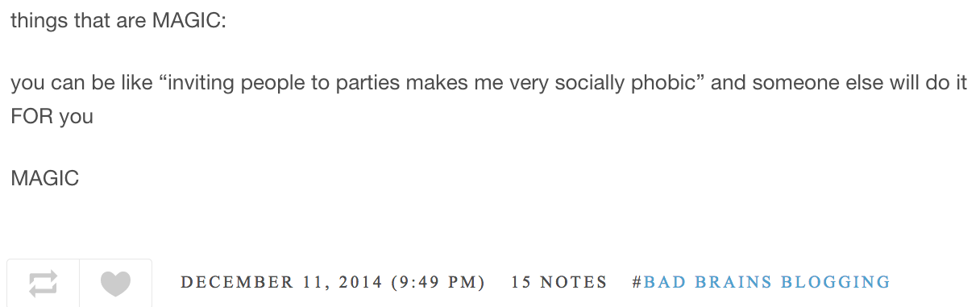The height and width of the screenshot is (307, 980).
Task: Click the (9:49 PM) timestamp
Action: pyautogui.click(x=438, y=282)
